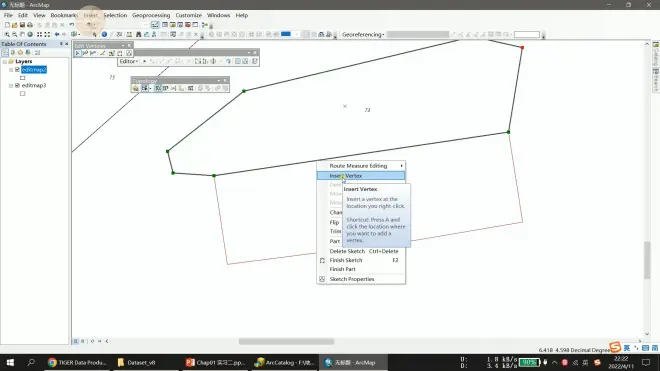660x371 pixels.
Task: Click the blue color swatch in toolbar
Action: point(286,34)
